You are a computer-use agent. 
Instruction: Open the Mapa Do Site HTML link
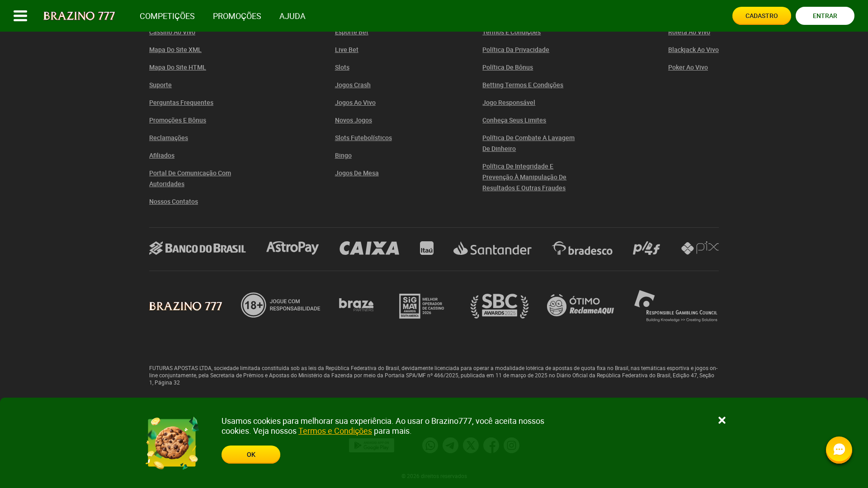[x=178, y=67]
